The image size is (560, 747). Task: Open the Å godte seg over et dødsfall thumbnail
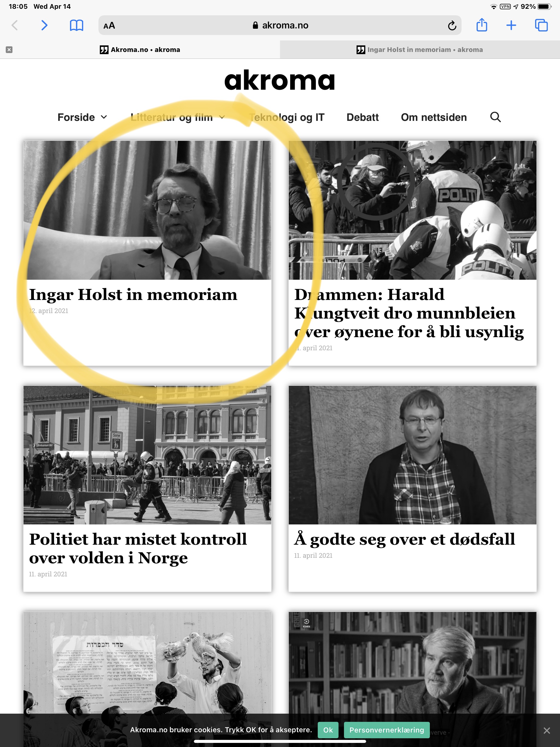(412, 455)
